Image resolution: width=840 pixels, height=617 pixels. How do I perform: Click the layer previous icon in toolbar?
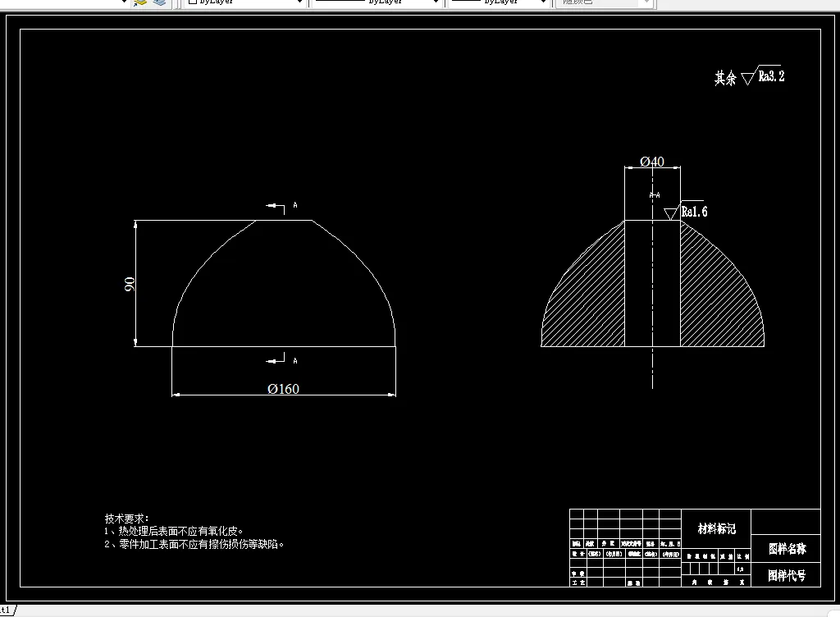(x=140, y=2)
